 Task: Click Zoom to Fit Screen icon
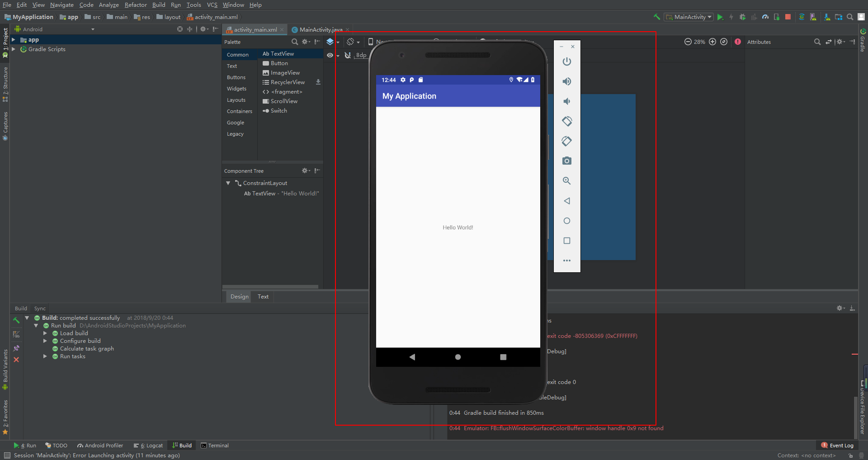click(724, 42)
